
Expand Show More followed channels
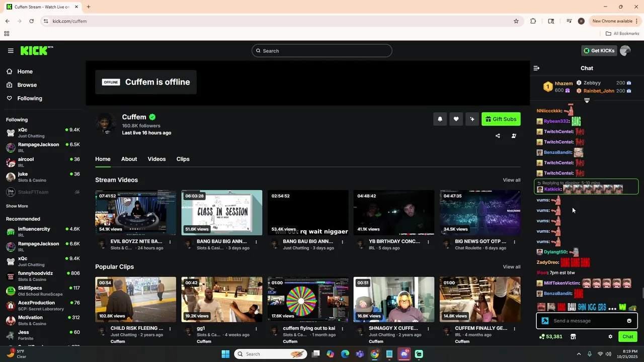coord(17,206)
